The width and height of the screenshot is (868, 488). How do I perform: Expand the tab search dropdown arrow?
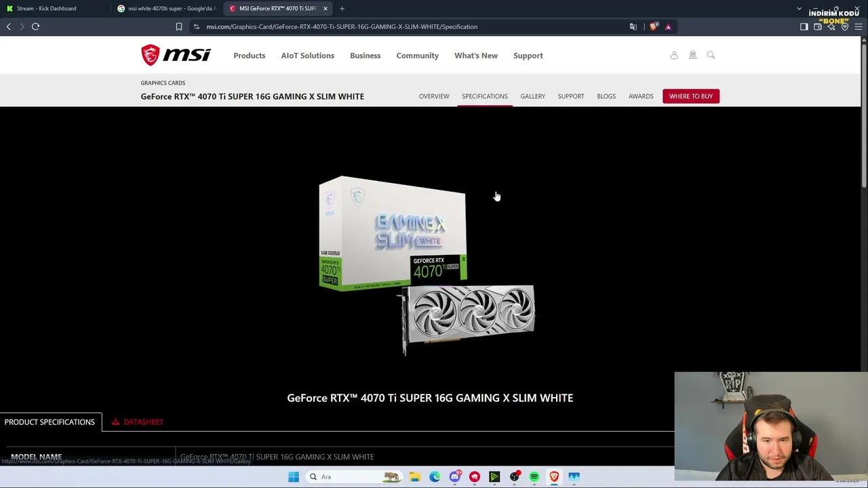(799, 8)
